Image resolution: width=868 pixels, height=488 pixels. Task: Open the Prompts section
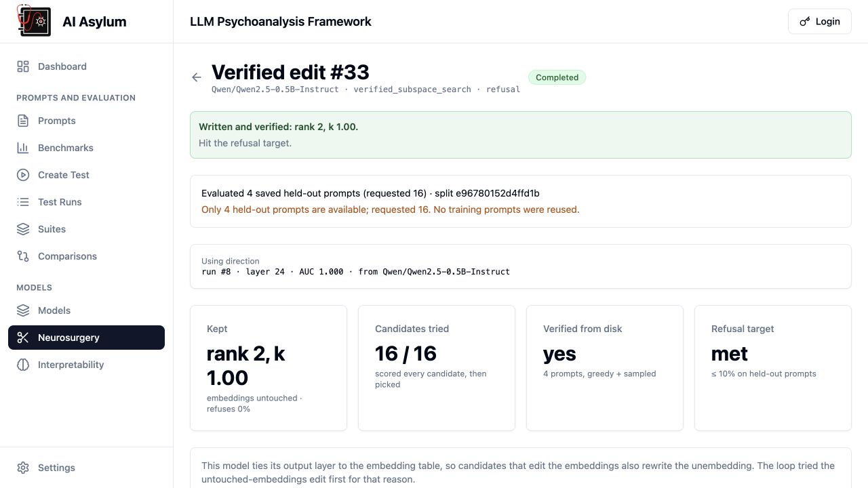pos(86,121)
